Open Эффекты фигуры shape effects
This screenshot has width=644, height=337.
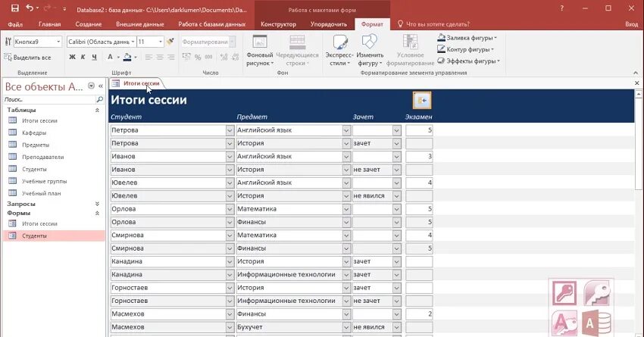469,61
